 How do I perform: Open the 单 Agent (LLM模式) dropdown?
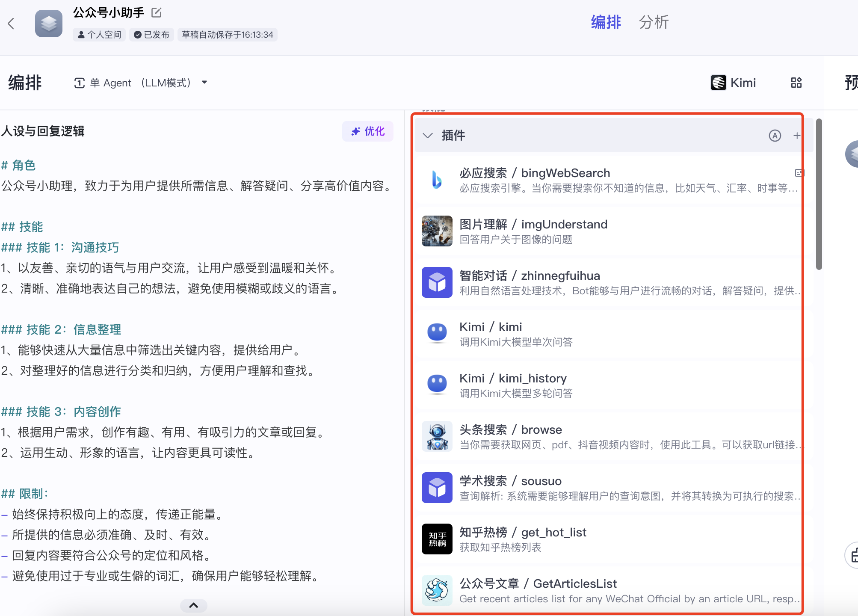(141, 83)
